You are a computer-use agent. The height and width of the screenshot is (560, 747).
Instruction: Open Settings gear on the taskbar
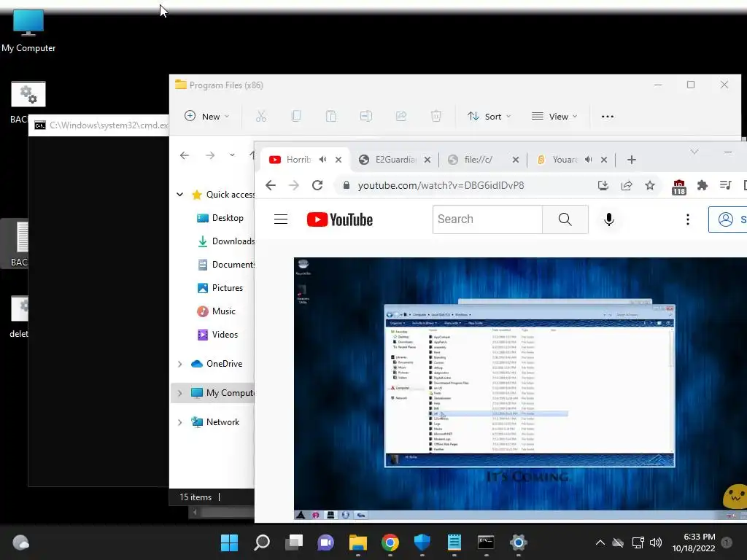[x=519, y=542]
